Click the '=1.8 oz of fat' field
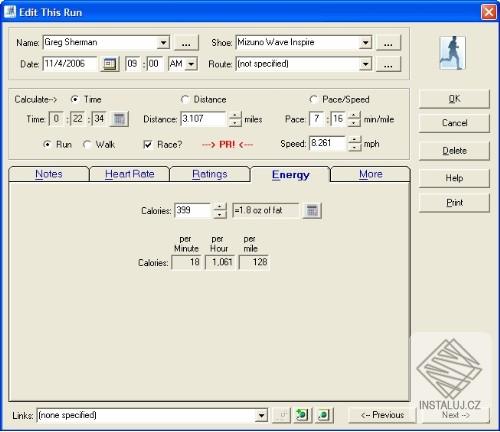 (x=266, y=211)
